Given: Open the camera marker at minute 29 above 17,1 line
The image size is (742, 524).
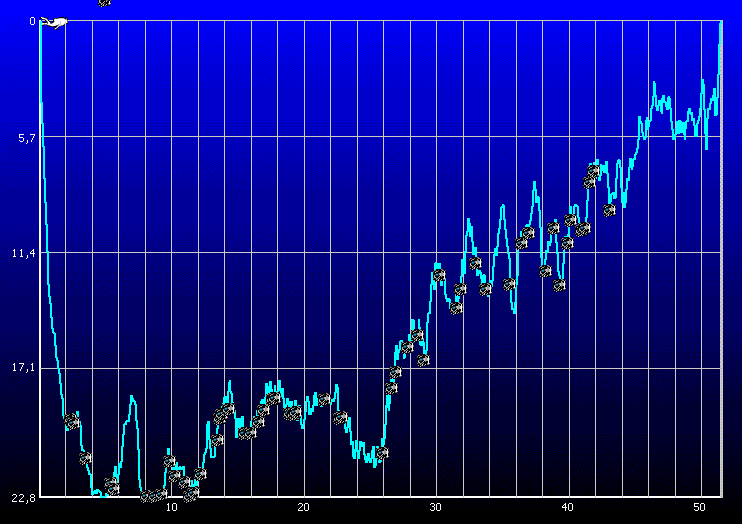Looking at the screenshot, I should click(424, 360).
